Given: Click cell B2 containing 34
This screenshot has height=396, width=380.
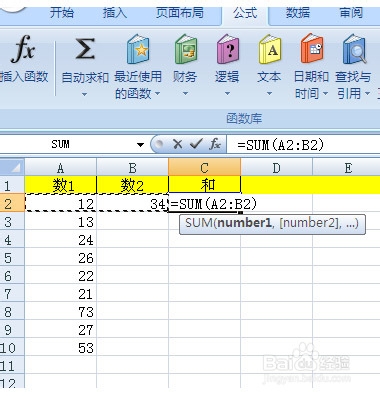Looking at the screenshot, I should click(x=132, y=203).
